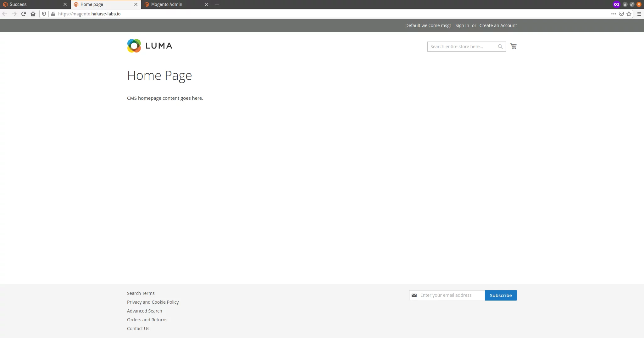Viewport: 644px width, 338px height.
Task: Open Advanced Search footer link
Action: click(145, 311)
